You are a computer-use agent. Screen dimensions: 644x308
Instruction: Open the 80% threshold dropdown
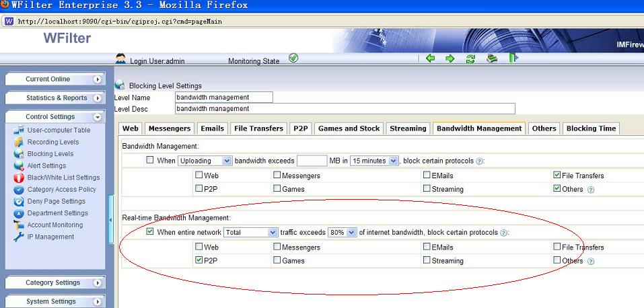(342, 233)
